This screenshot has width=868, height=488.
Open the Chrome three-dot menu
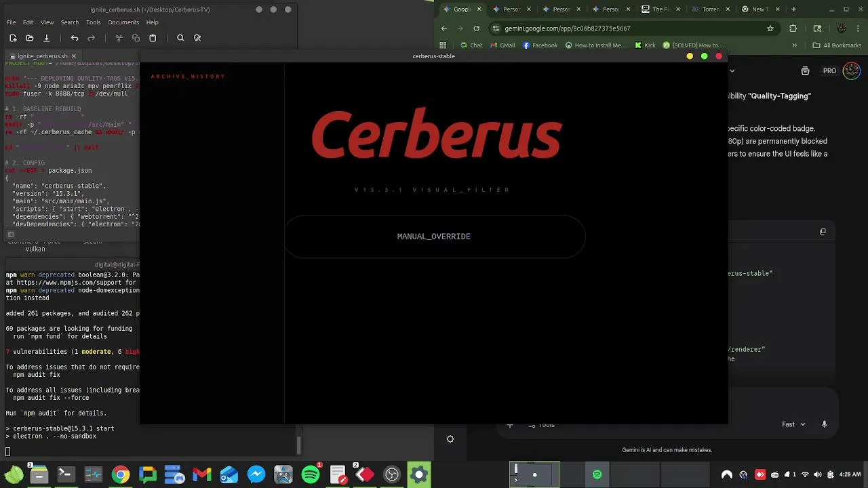tap(859, 28)
